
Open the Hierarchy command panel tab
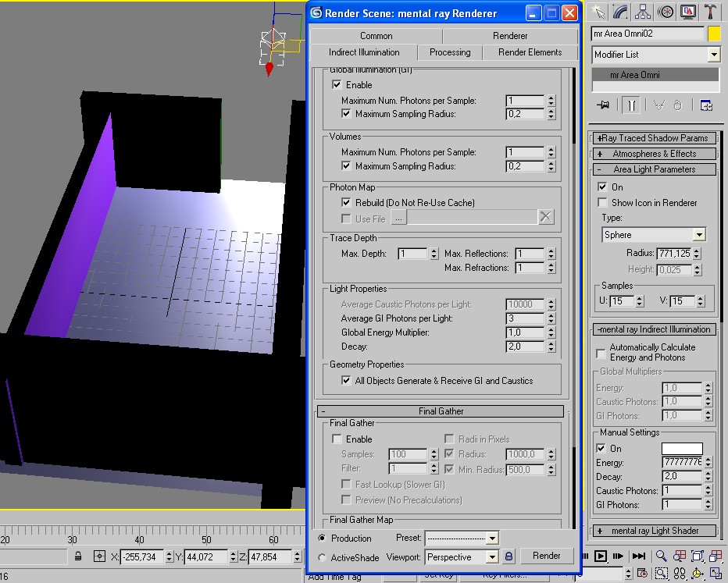643,12
